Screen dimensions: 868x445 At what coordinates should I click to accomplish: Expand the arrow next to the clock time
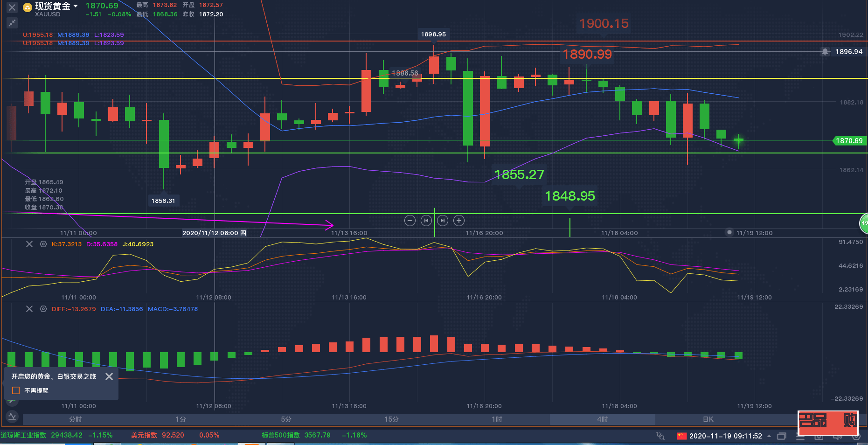[x=769, y=436]
